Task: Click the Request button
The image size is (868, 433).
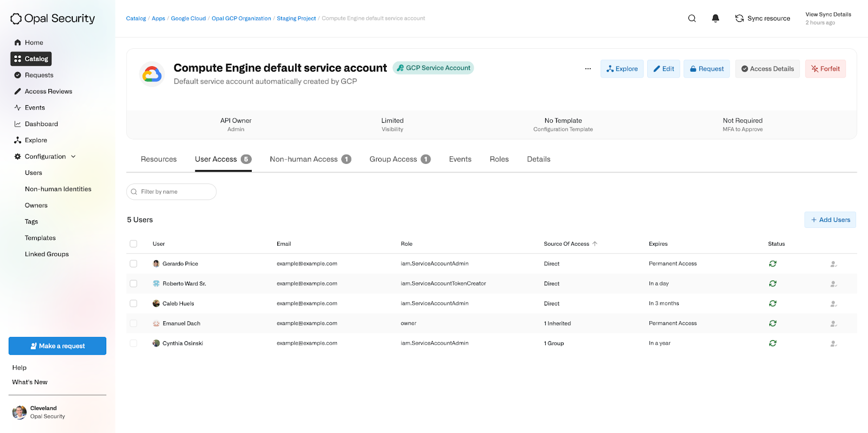Action: [x=707, y=69]
